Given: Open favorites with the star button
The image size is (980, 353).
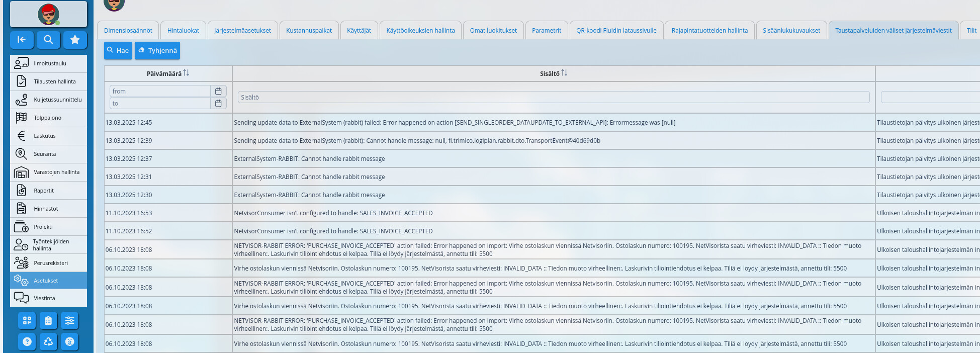Looking at the screenshot, I should pos(75,40).
